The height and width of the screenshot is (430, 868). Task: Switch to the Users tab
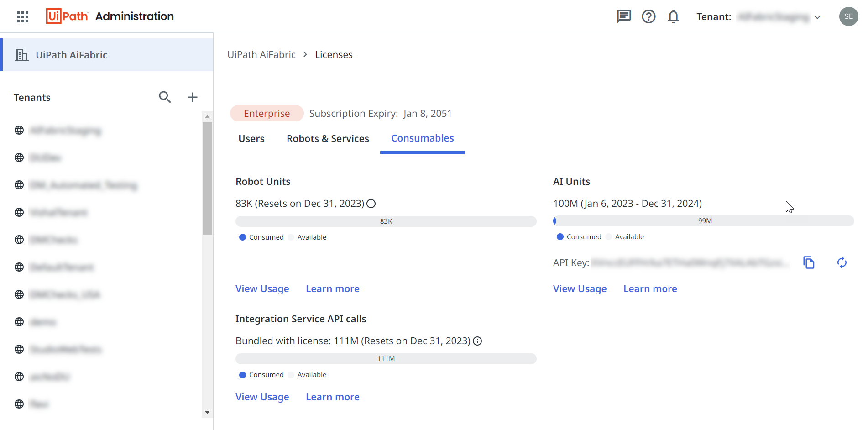click(x=251, y=138)
